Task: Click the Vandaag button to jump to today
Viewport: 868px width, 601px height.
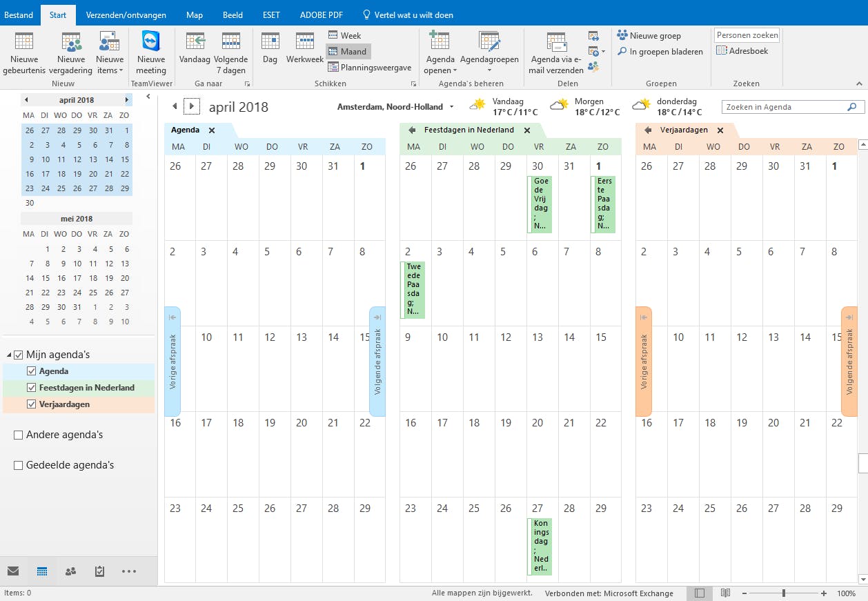Action: point(195,54)
